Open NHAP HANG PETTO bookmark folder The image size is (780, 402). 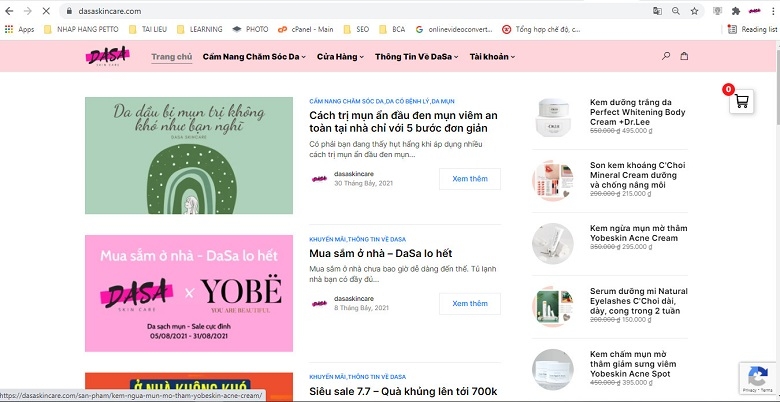[x=81, y=29]
